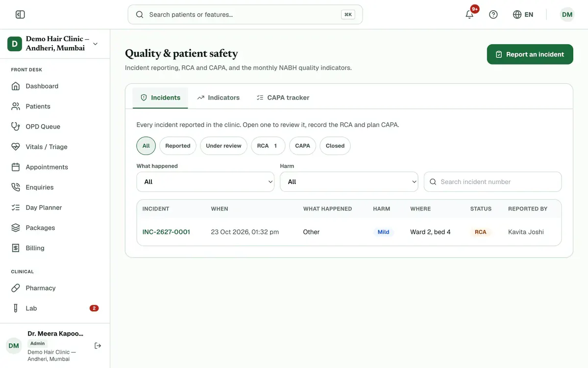Click the RCA status badge in table row

click(x=480, y=232)
